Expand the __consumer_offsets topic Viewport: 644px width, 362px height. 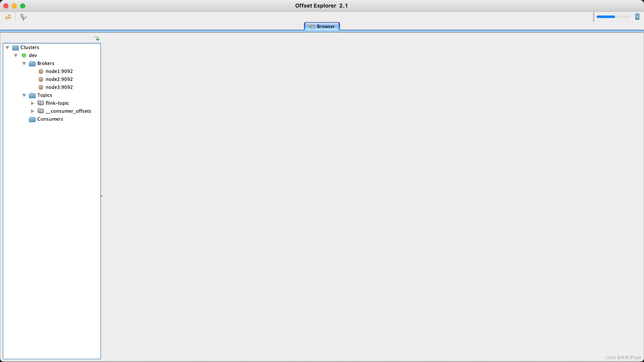coord(33,111)
